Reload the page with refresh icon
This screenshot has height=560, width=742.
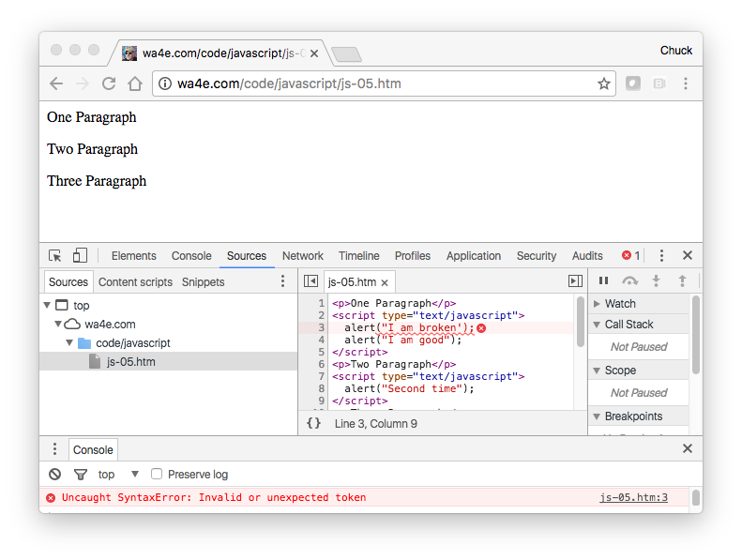[109, 83]
